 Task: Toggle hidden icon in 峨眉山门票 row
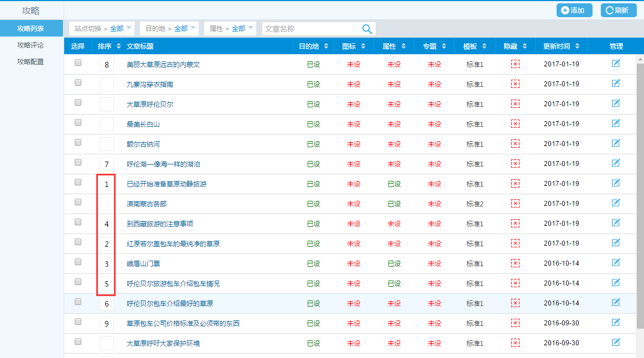tap(515, 263)
